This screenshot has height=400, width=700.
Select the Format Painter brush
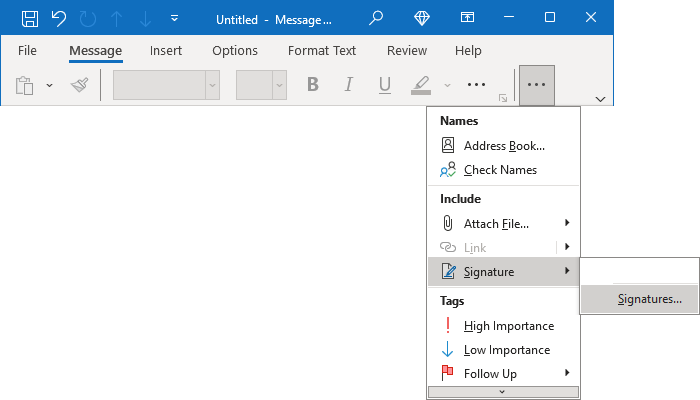coord(80,85)
